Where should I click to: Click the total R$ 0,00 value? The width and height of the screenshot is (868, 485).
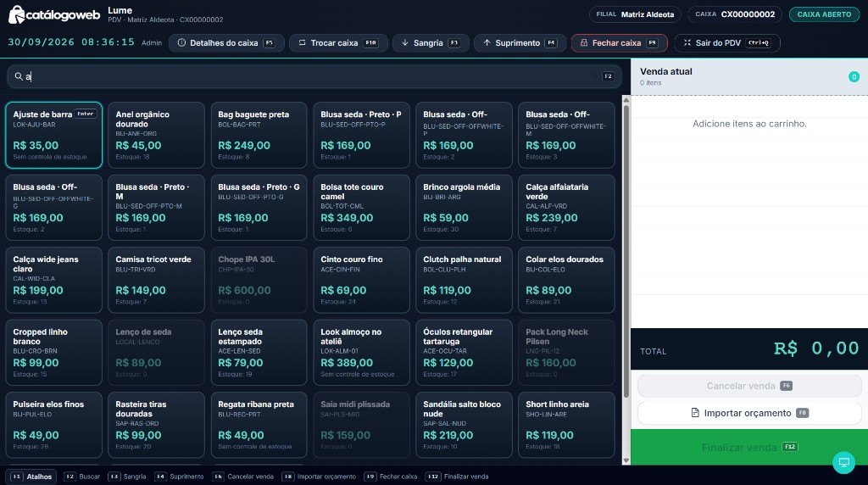pyautogui.click(x=816, y=348)
